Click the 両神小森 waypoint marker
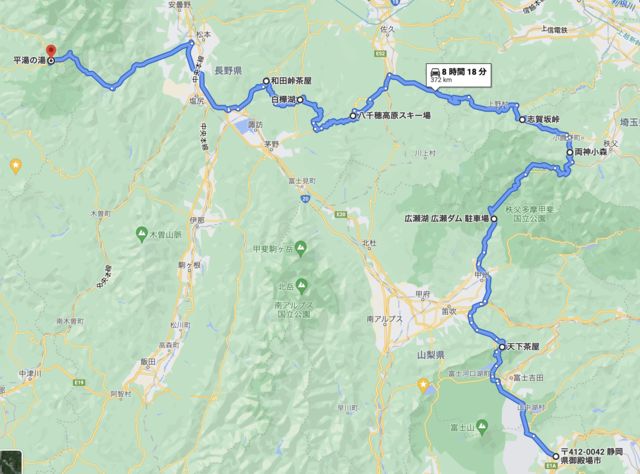This screenshot has width=640, height=474. point(570,152)
